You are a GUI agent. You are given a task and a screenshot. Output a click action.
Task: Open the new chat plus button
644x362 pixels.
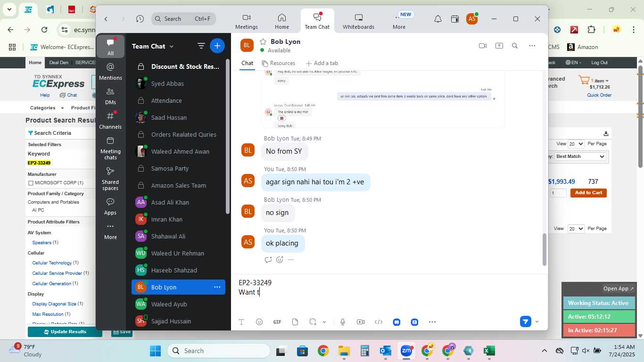click(x=217, y=46)
